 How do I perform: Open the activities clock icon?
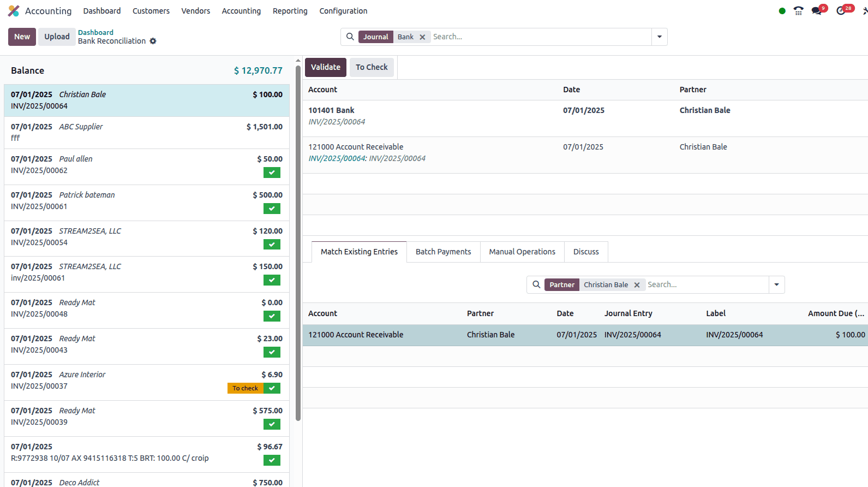(841, 11)
